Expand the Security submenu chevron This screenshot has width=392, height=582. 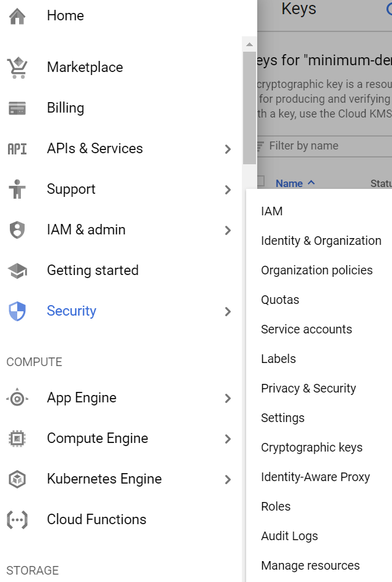tap(228, 311)
